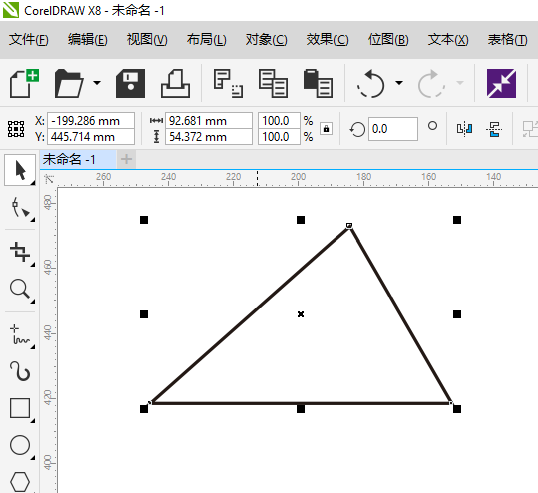The height and width of the screenshot is (493, 538).
Task: Pick the Freehand drawing tool
Action: 20,334
